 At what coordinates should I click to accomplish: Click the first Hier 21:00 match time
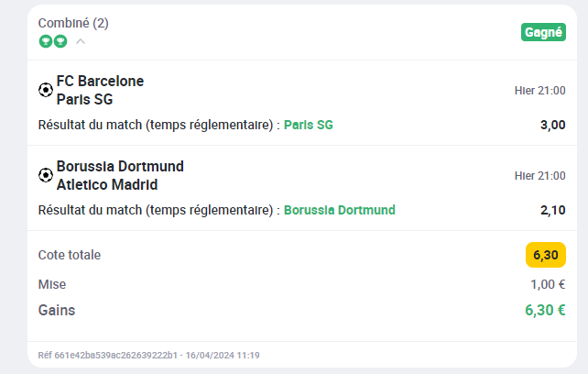[540, 91]
